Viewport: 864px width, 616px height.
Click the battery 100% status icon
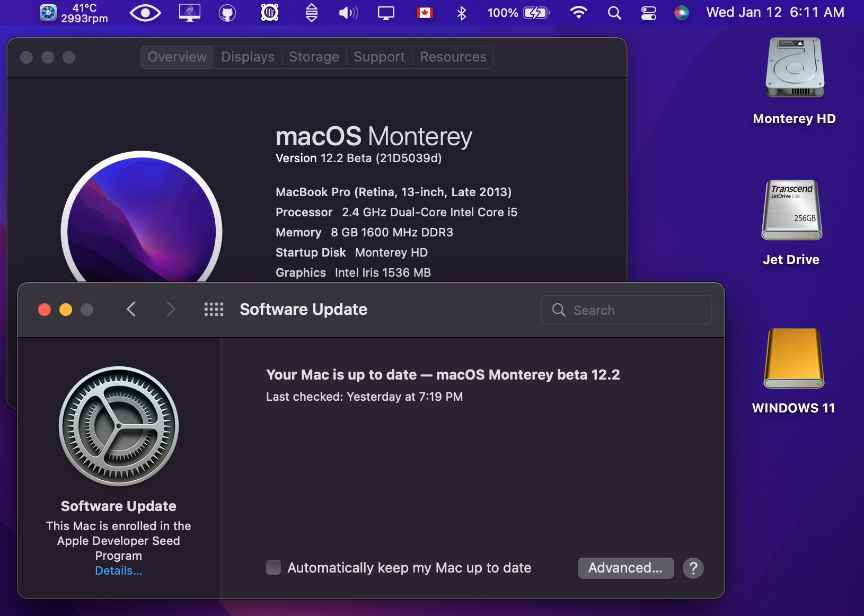click(x=518, y=13)
